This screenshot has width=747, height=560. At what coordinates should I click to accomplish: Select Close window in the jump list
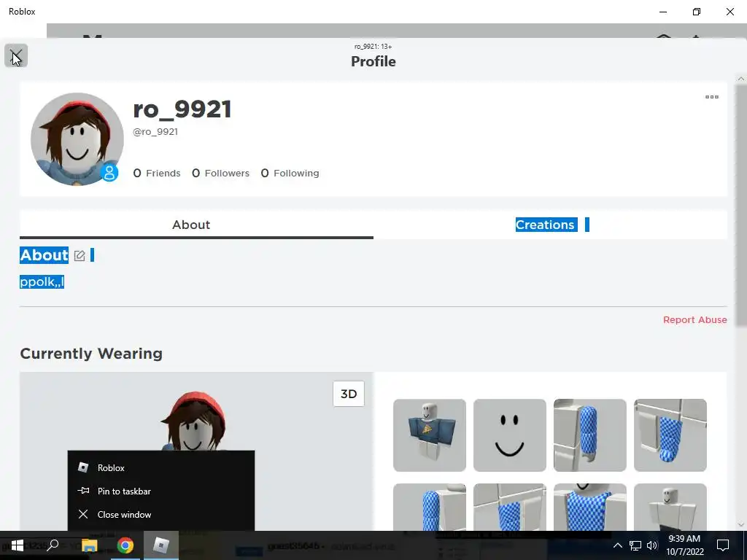tap(161, 514)
